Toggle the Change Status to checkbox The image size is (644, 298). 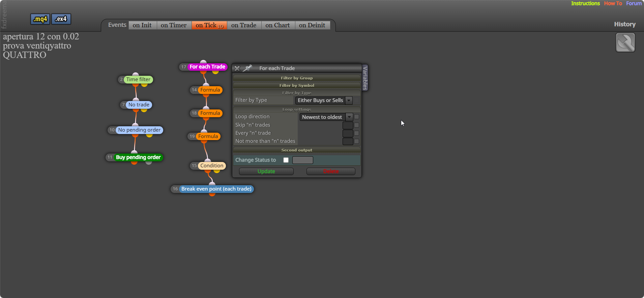pyautogui.click(x=286, y=160)
